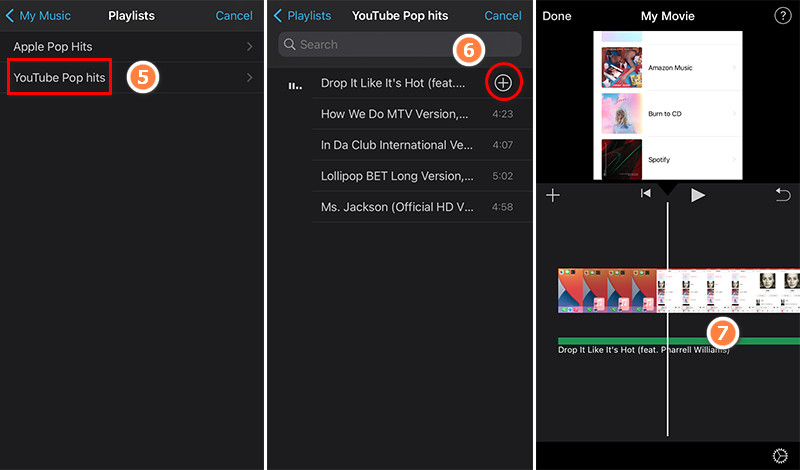
Task: Add media with plus icon in My Movie
Action: point(553,195)
